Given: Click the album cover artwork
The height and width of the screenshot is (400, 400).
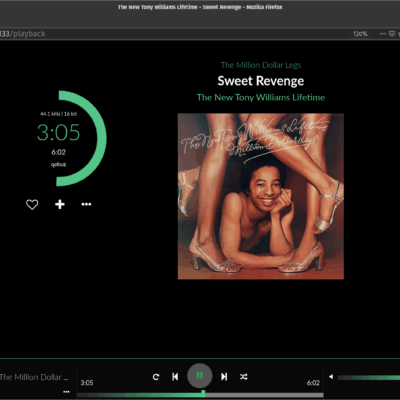Looking at the screenshot, I should pos(261,196).
